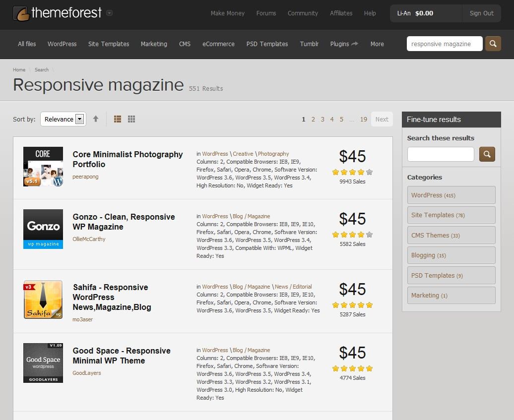Click the Fine-tune results search magnifier button
This screenshot has width=514, height=420.
(x=487, y=154)
